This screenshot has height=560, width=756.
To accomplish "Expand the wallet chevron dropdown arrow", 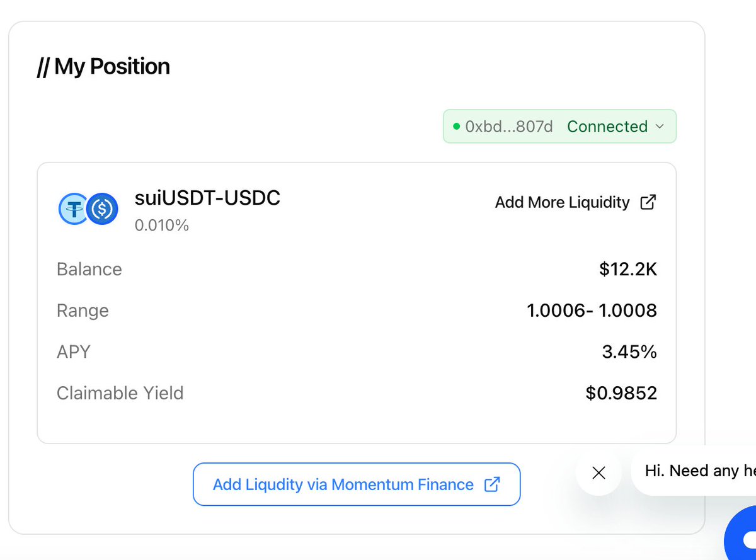I will click(x=660, y=127).
